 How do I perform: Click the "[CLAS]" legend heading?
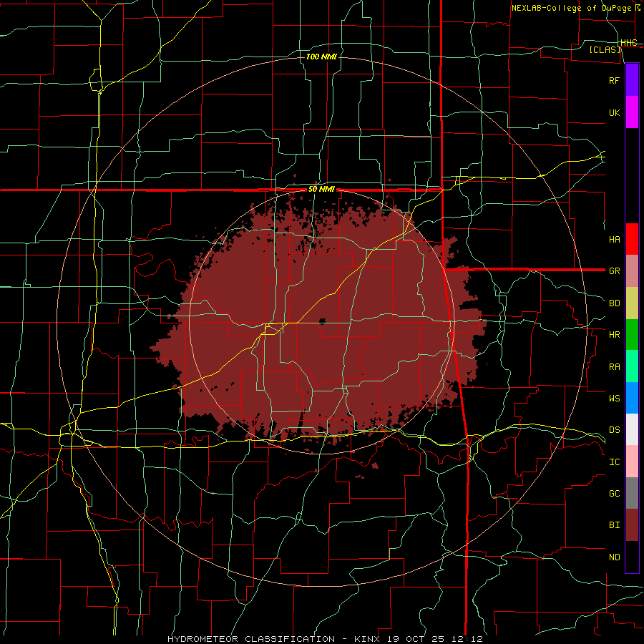point(605,49)
